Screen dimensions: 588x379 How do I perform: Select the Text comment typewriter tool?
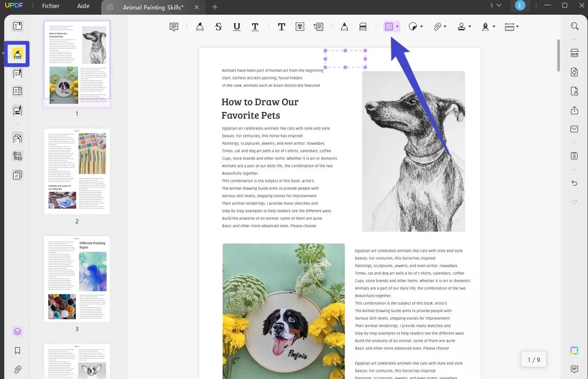point(281,27)
